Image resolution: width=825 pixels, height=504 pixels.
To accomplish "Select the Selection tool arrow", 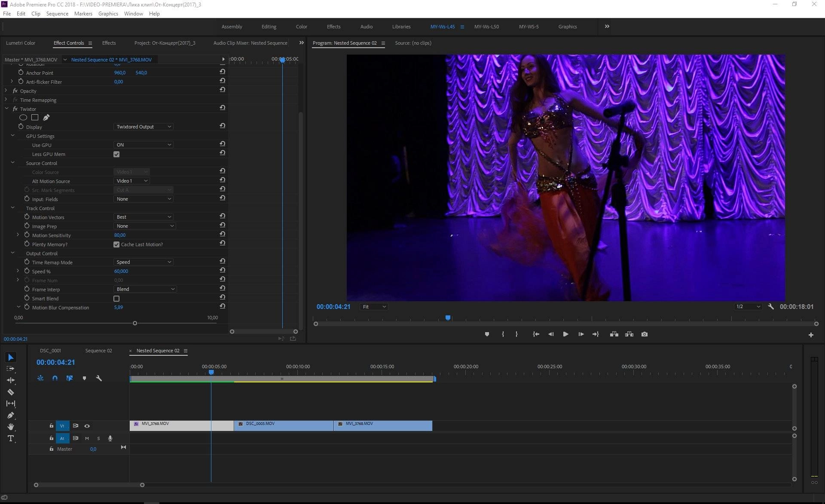I will tap(11, 357).
